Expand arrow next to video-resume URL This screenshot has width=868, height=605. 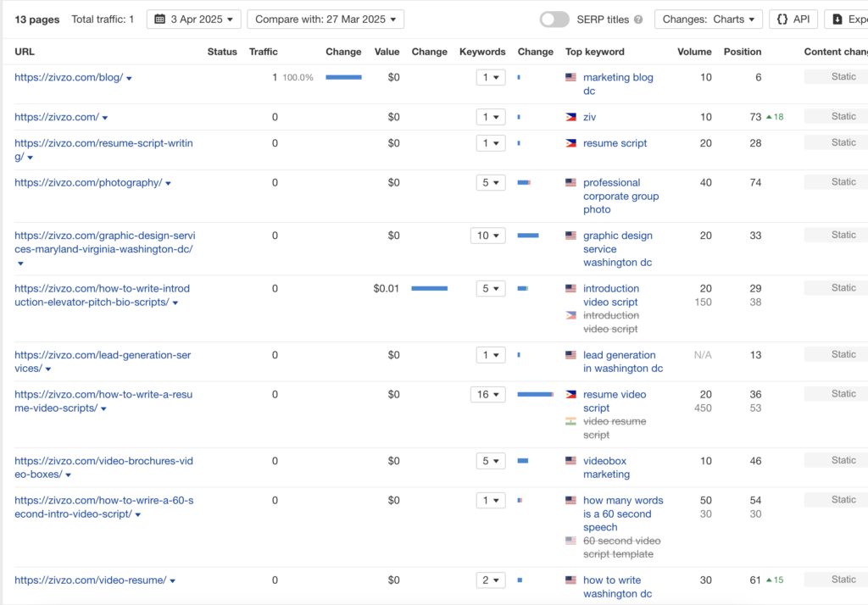(x=173, y=581)
